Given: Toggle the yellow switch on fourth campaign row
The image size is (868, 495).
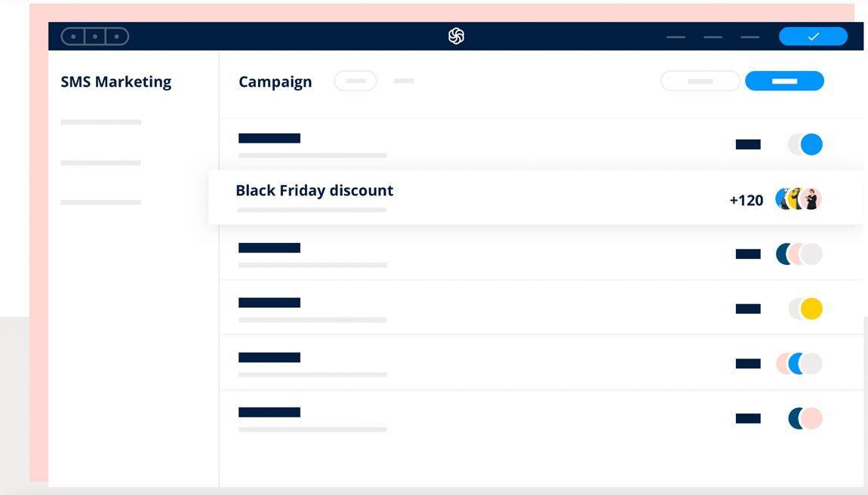Looking at the screenshot, I should click(x=805, y=309).
